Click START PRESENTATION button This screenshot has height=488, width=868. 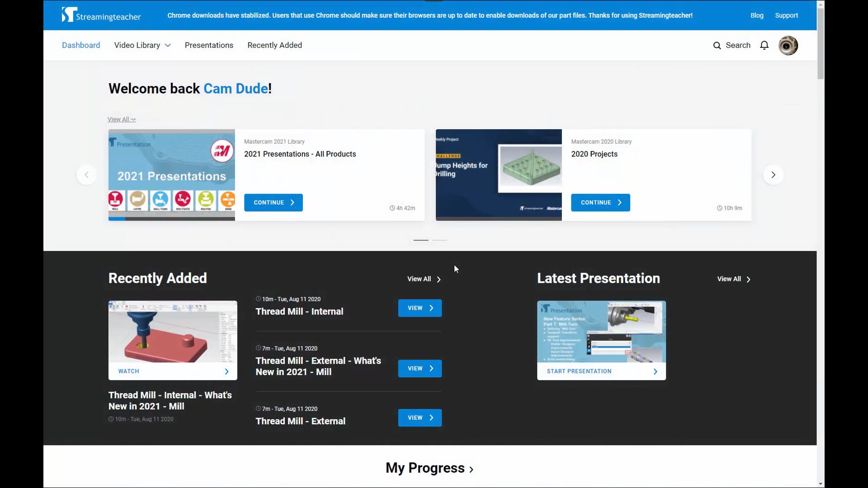coord(601,371)
